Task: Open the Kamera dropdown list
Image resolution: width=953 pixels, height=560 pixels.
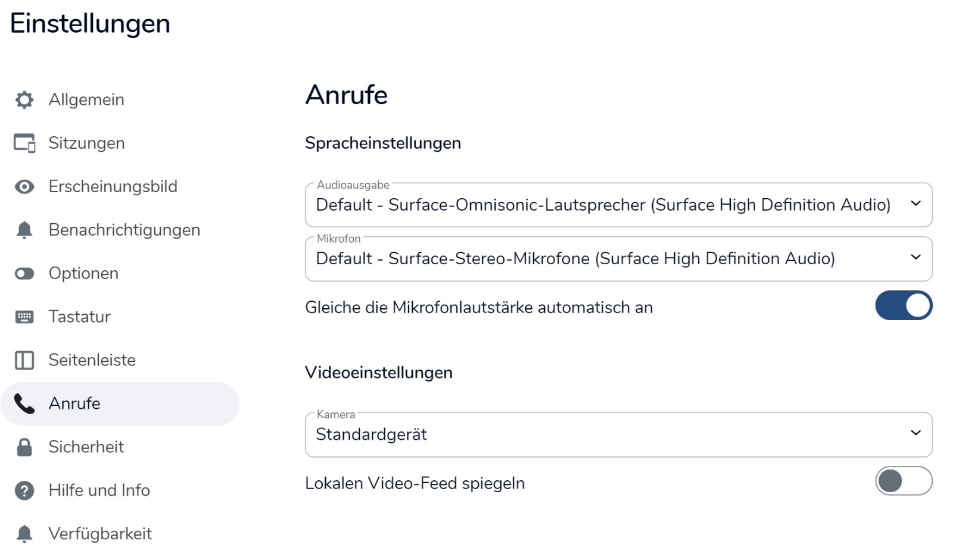Action: 618,434
